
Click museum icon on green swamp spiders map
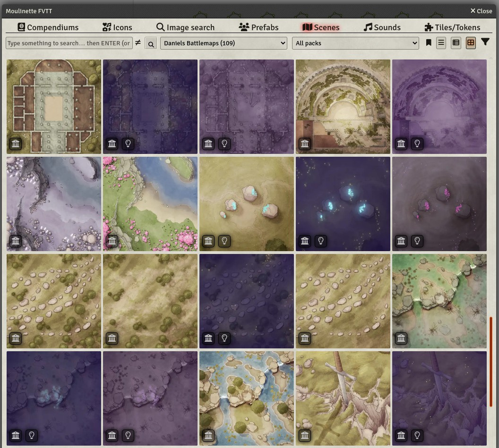click(x=401, y=338)
